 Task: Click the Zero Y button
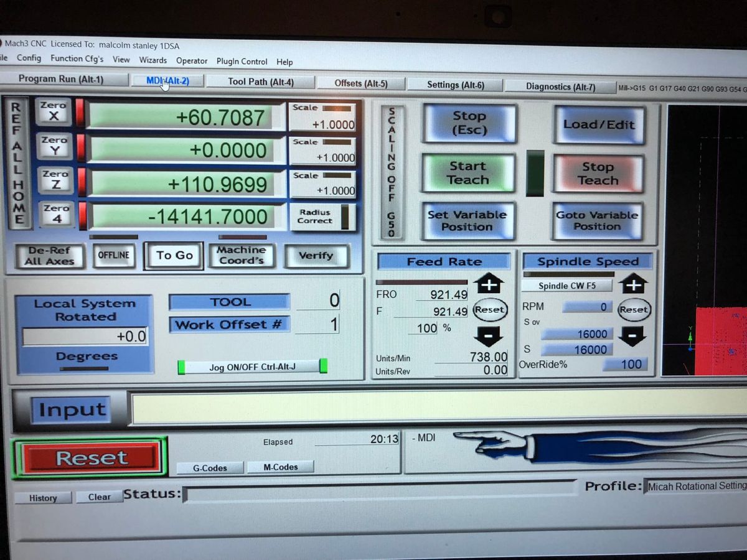coord(54,147)
